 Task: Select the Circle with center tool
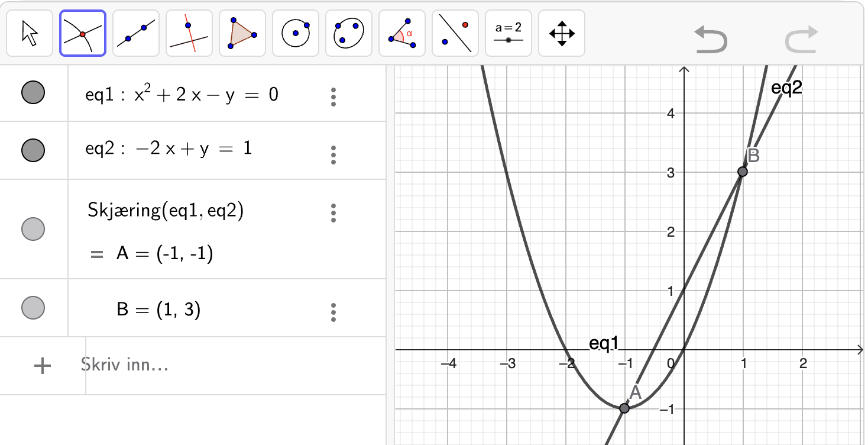pos(296,33)
